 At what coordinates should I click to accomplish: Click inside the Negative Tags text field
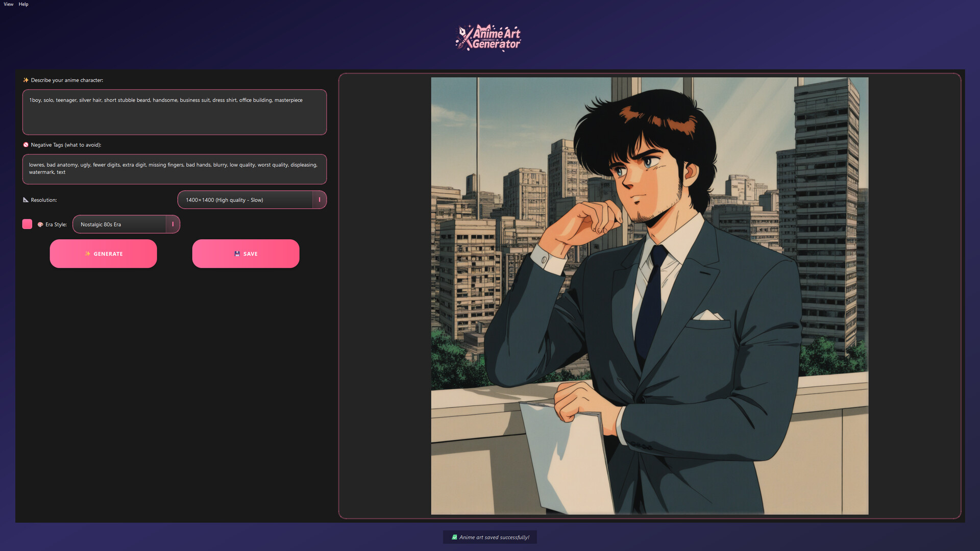coord(174,169)
